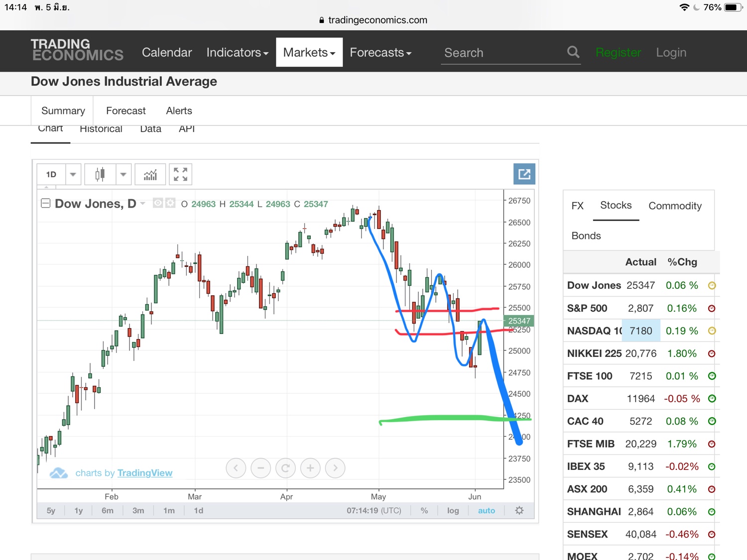Collapse the Dow Jones legend box

tap(45, 203)
